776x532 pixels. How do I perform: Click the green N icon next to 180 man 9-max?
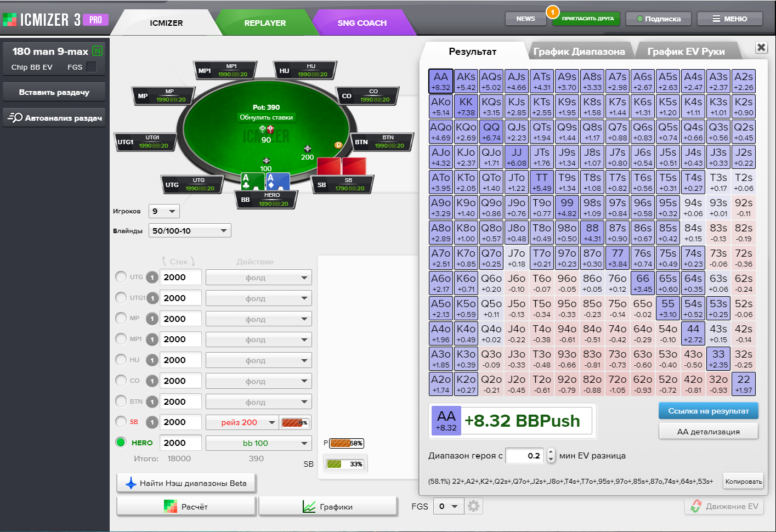(x=97, y=51)
